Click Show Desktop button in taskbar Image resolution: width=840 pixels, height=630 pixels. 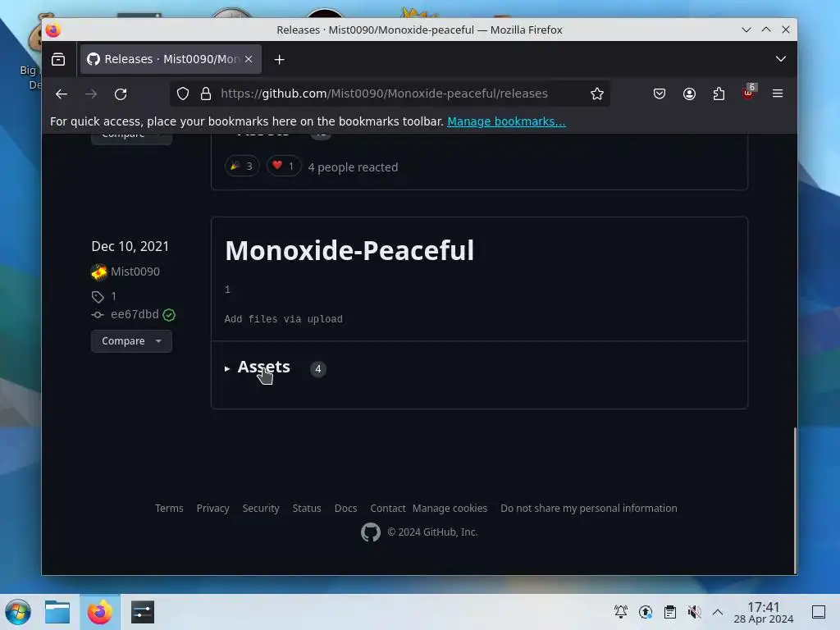coord(819,612)
